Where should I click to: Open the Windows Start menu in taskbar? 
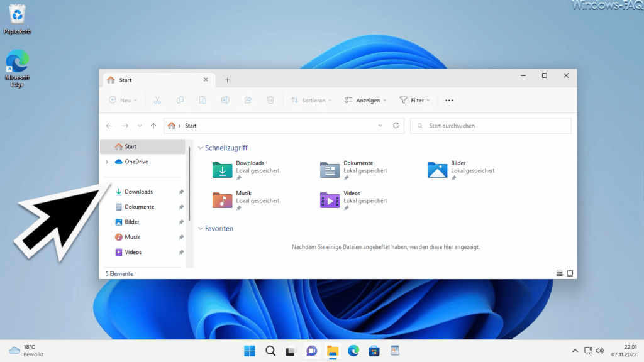(x=249, y=351)
